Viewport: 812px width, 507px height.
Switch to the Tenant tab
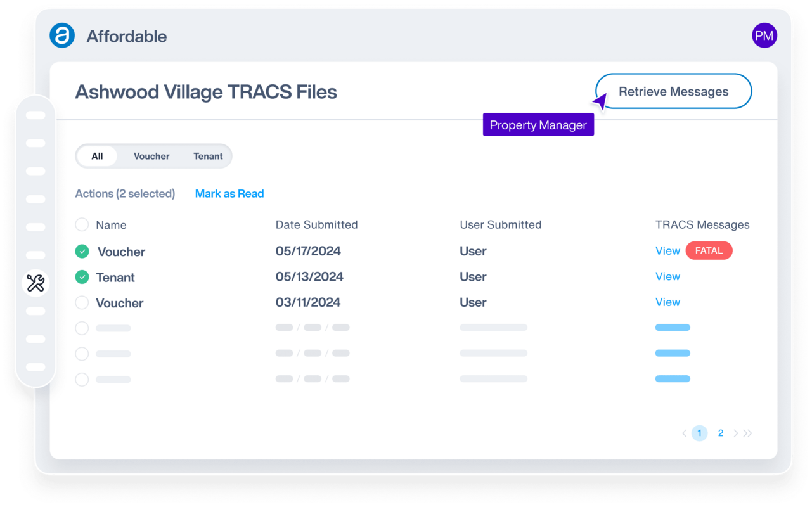click(208, 156)
